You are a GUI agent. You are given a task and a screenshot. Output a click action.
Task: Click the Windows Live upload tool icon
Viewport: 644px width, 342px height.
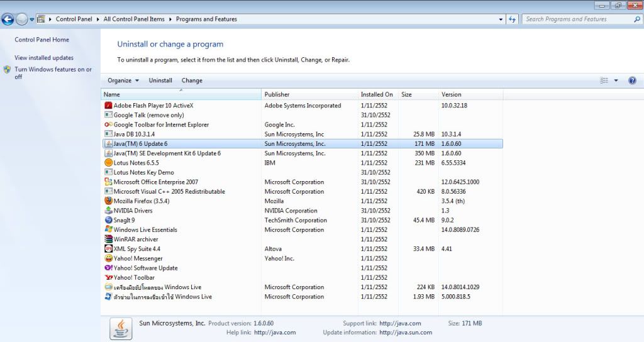point(108,287)
